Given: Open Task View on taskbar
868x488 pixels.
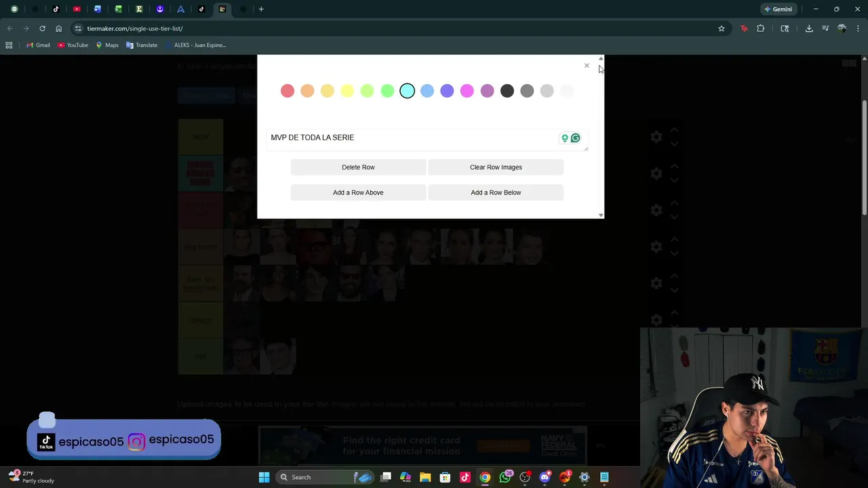Looking at the screenshot, I should [x=386, y=477].
